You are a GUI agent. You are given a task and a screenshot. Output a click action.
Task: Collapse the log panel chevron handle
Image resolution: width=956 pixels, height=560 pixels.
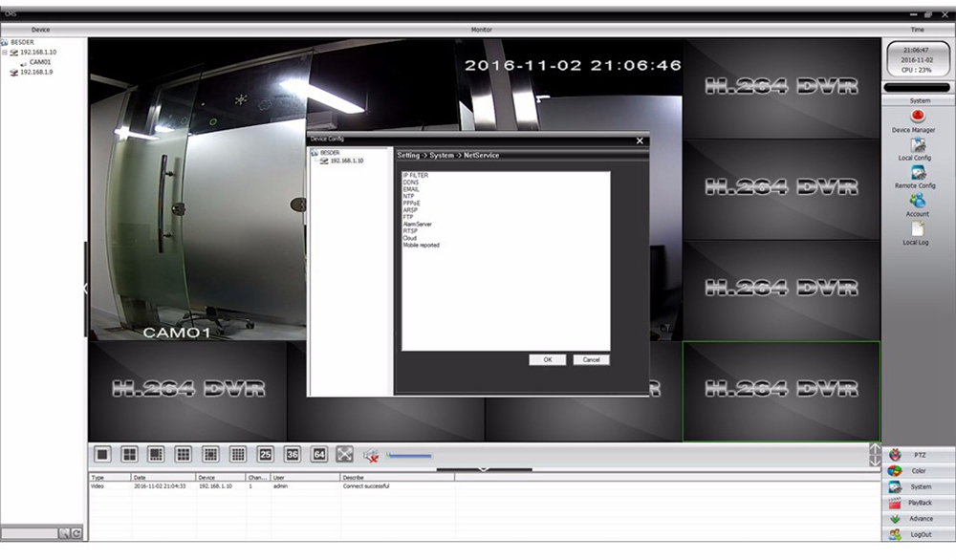484,469
